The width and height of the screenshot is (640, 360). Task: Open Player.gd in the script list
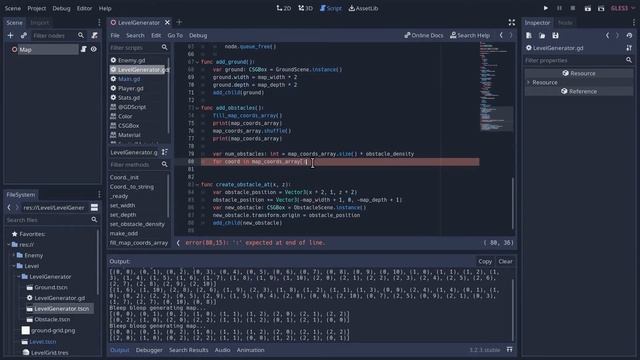[131, 89]
